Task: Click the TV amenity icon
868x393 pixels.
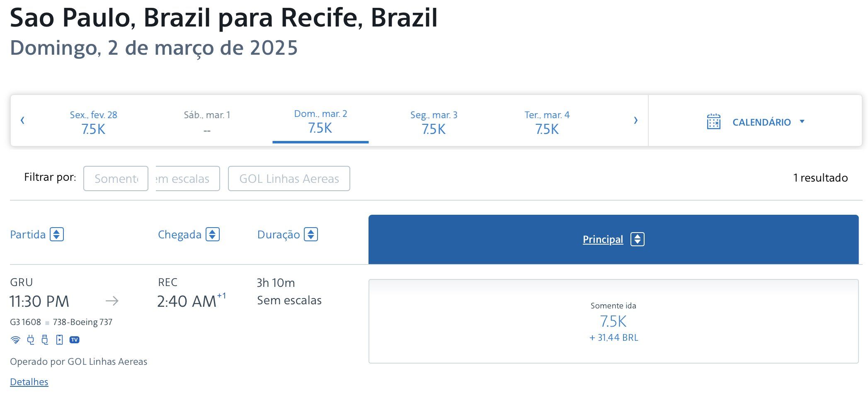Action: 75,340
